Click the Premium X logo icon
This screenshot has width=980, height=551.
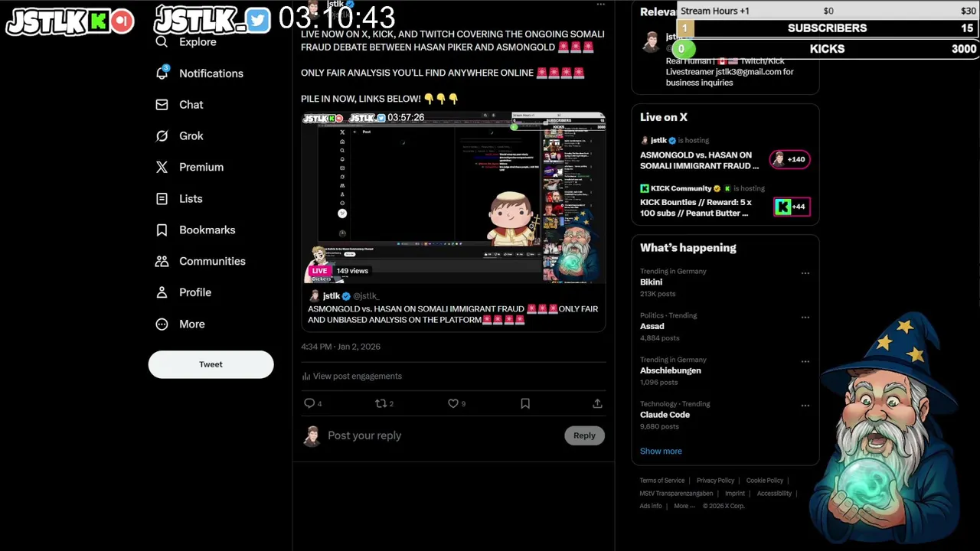[x=162, y=168]
